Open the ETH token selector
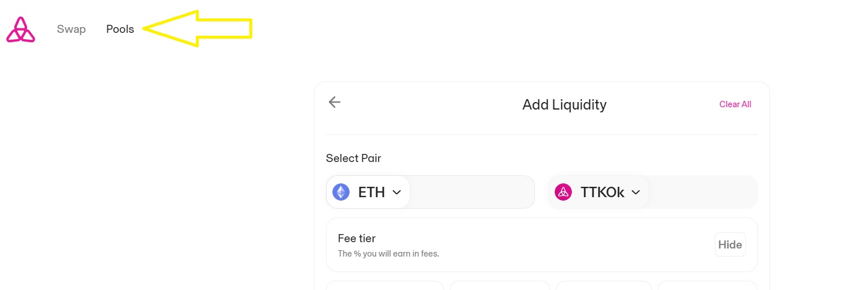This screenshot has width=868, height=290. 368,192
